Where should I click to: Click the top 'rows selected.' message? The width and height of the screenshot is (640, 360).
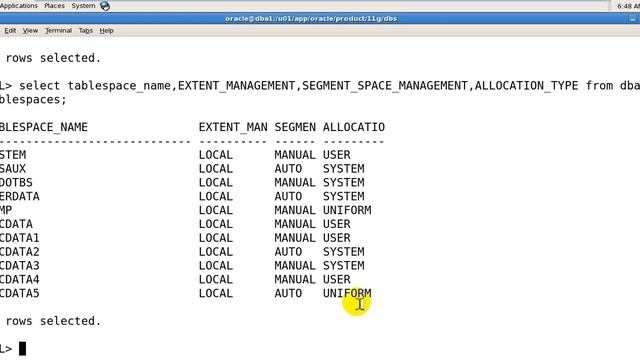pyautogui.click(x=53, y=58)
